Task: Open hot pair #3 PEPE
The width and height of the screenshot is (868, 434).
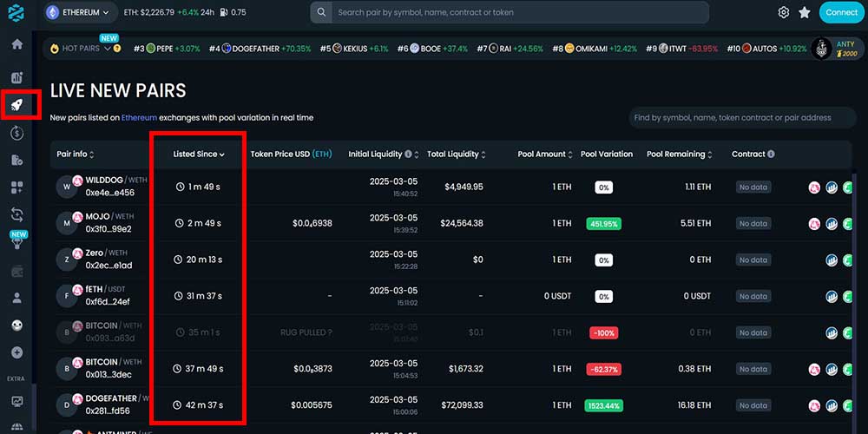Action: click(x=167, y=49)
